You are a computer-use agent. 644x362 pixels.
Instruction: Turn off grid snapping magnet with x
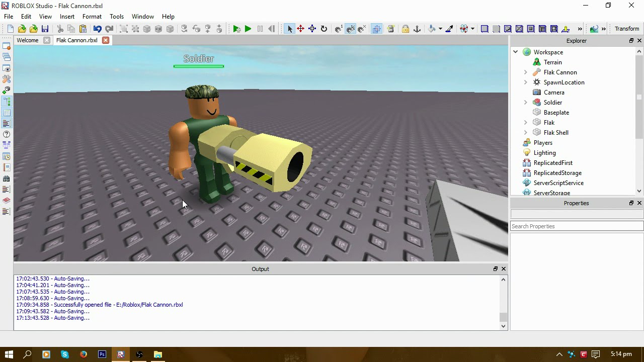362,29
